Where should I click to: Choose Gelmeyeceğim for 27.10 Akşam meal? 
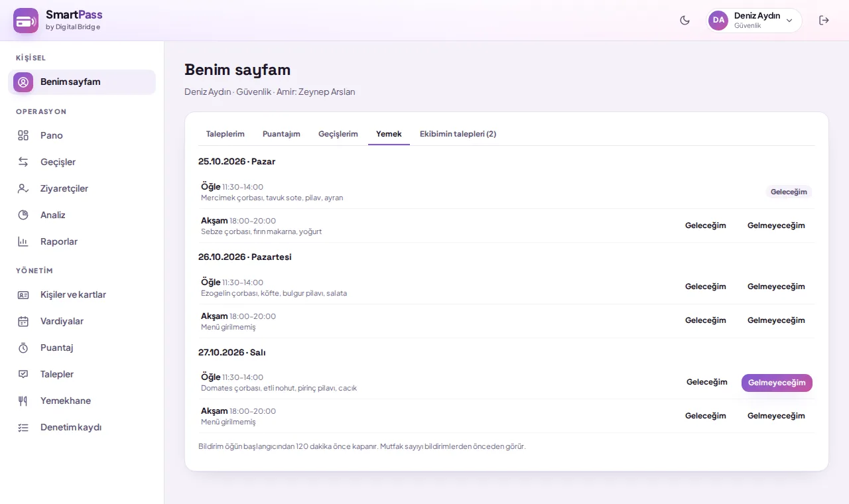click(x=776, y=416)
